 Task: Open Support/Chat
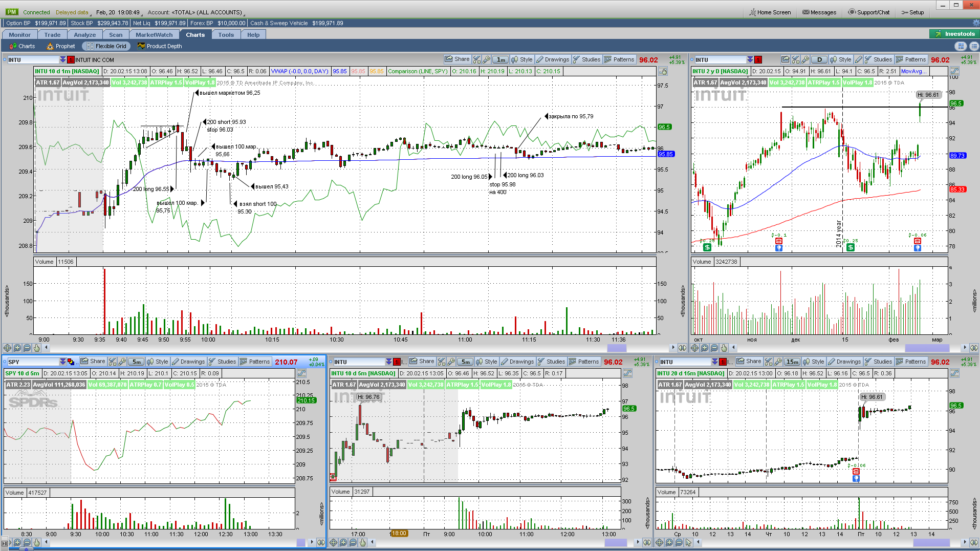point(868,12)
